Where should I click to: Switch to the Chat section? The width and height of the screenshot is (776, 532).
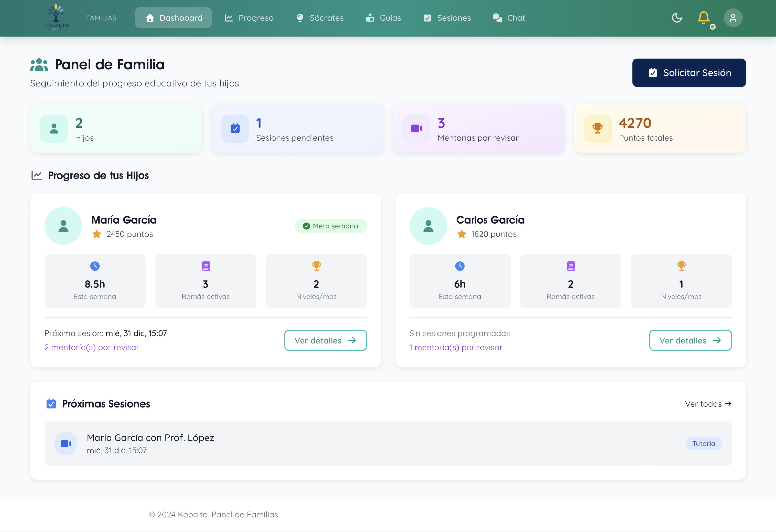tap(509, 18)
